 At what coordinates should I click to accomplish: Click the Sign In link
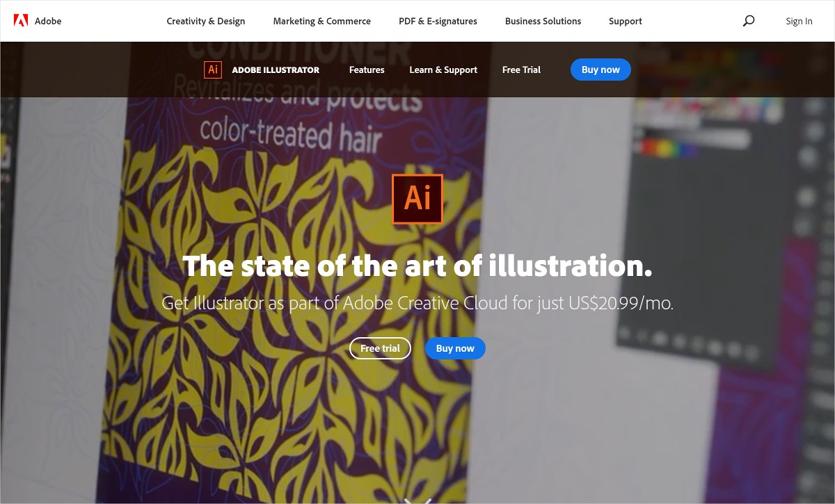point(799,21)
